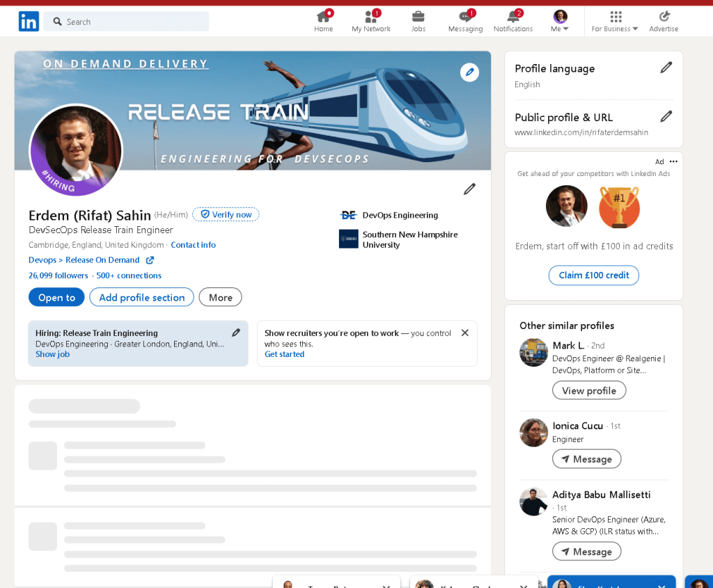Click the LinkedIn logo
This screenshot has width=713, height=588.
[x=29, y=22]
